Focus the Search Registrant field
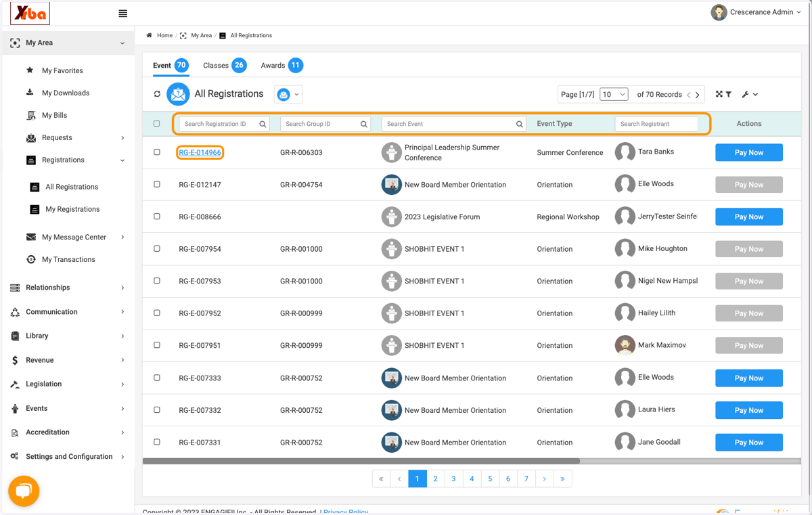Image resolution: width=812 pixels, height=515 pixels. (656, 124)
